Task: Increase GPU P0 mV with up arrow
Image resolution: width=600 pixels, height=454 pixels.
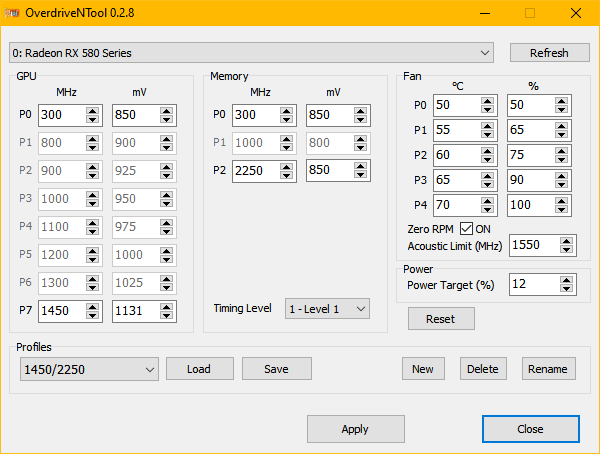Action: (x=166, y=111)
